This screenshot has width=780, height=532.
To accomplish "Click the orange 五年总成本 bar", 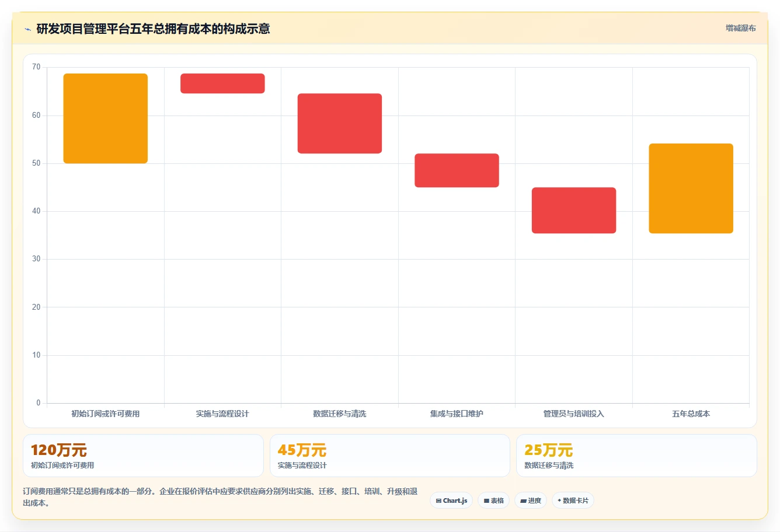I will 691,188.
